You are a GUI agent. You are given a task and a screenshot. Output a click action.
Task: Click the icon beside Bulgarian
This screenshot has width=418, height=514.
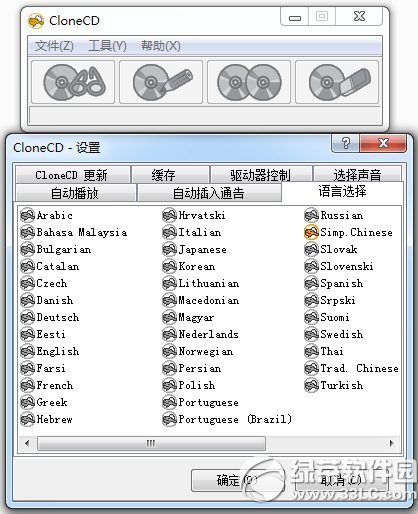coord(27,249)
